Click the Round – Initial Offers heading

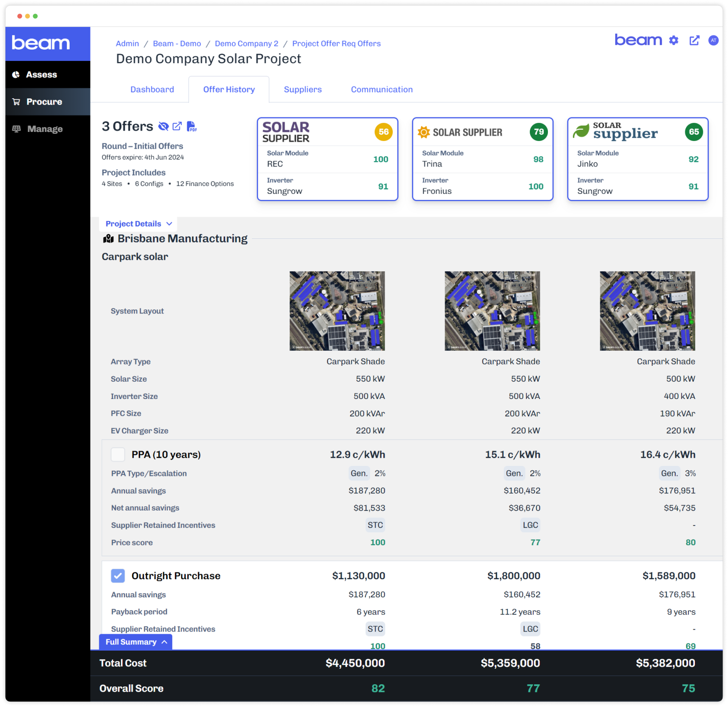[x=142, y=146]
